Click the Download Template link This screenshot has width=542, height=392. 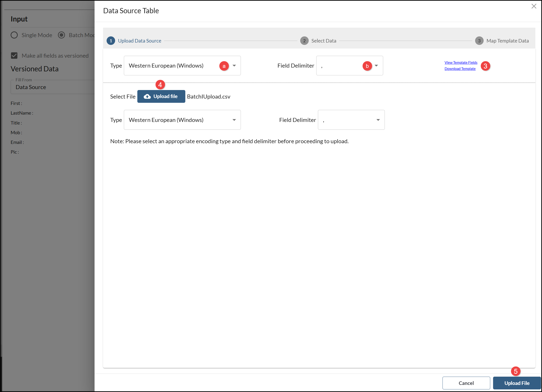click(x=460, y=69)
